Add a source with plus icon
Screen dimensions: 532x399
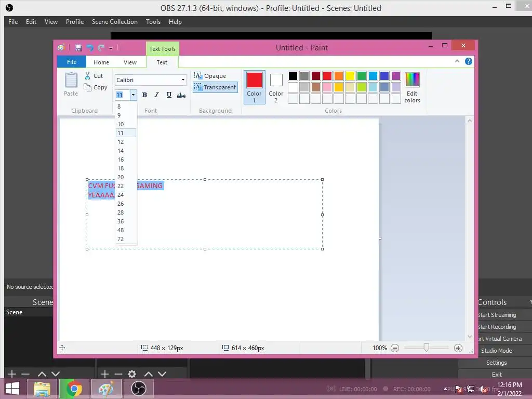point(105,374)
